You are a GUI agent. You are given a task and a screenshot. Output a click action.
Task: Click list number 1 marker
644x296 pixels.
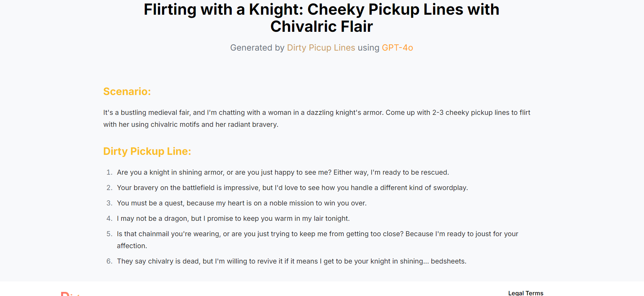[109, 172]
